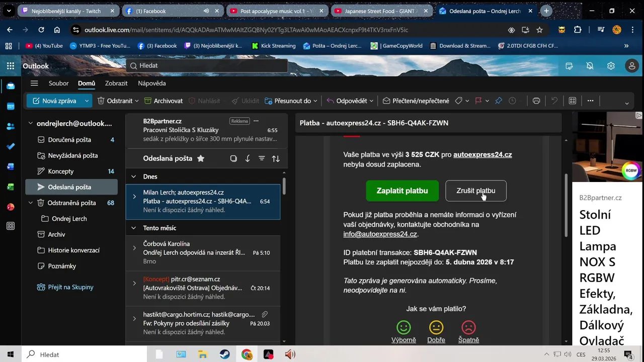
Task: Click the Hledat search box in Outlook
Action: click(207, 66)
